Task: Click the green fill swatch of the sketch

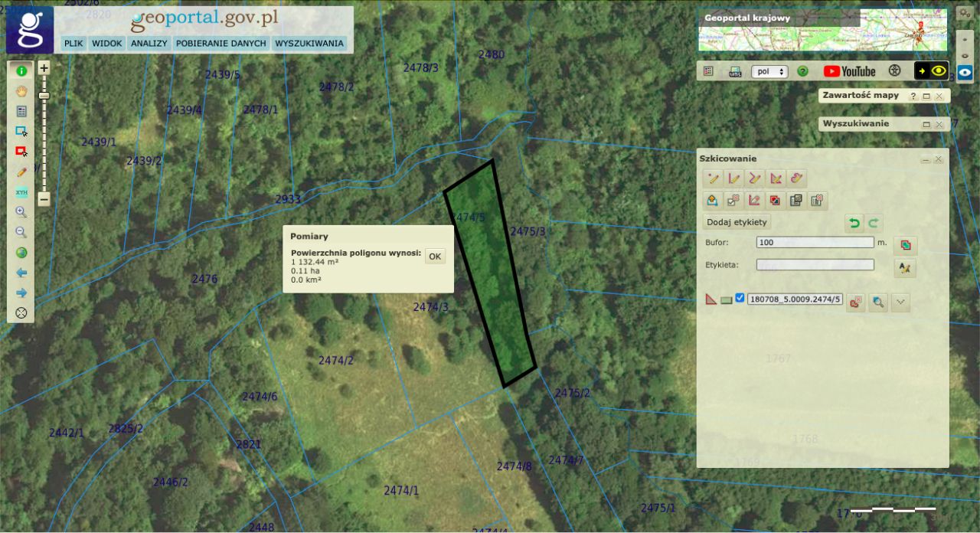Action: pos(726,299)
